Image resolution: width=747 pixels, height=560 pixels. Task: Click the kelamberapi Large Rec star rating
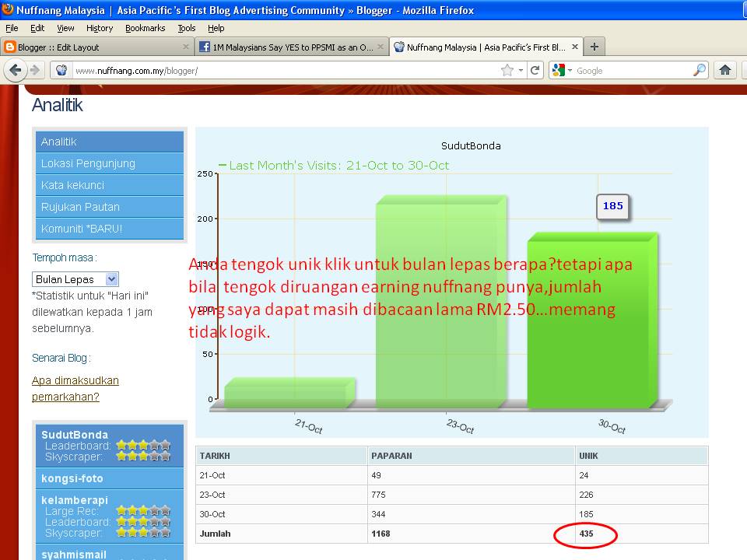pyautogui.click(x=143, y=511)
